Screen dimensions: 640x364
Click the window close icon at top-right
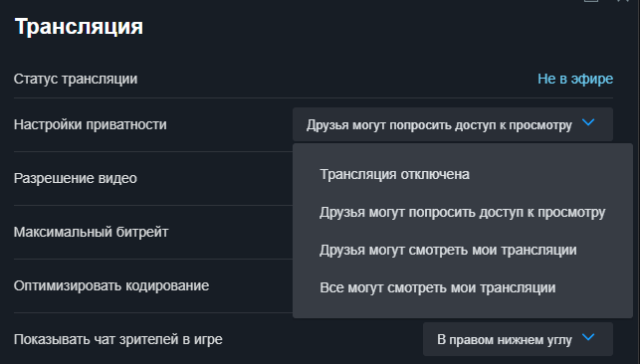point(622,1)
